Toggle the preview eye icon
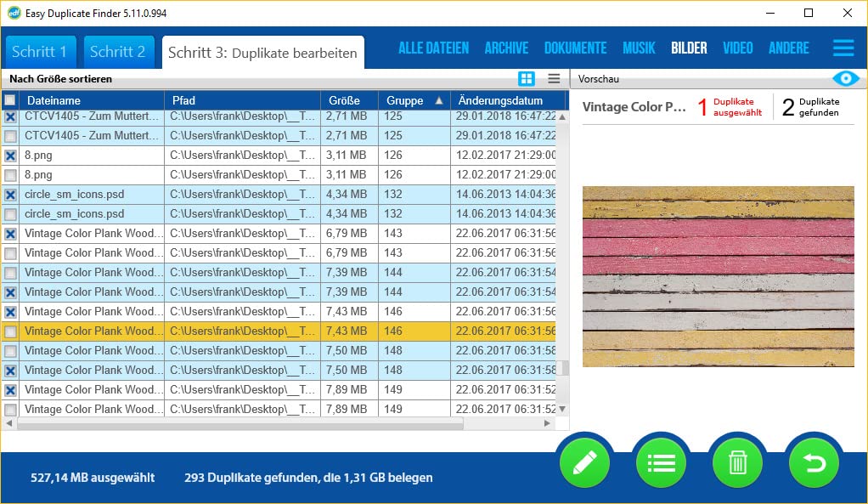The image size is (868, 504). click(x=846, y=79)
